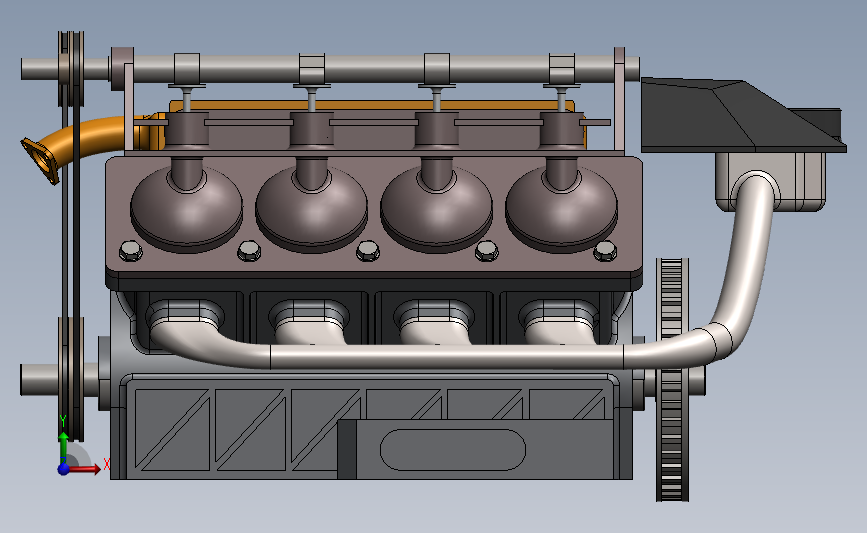Select the vertical timing belt between the pulleys
This screenshot has width=867, height=533.
pos(71,210)
